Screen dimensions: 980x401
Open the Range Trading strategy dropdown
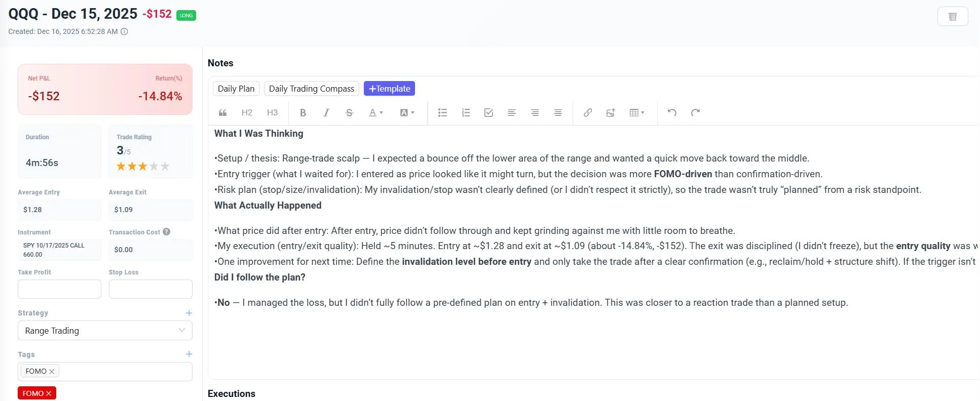coord(105,331)
